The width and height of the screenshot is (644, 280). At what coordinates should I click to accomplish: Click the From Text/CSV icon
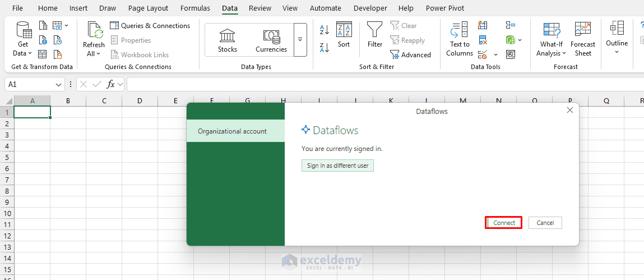[43, 25]
